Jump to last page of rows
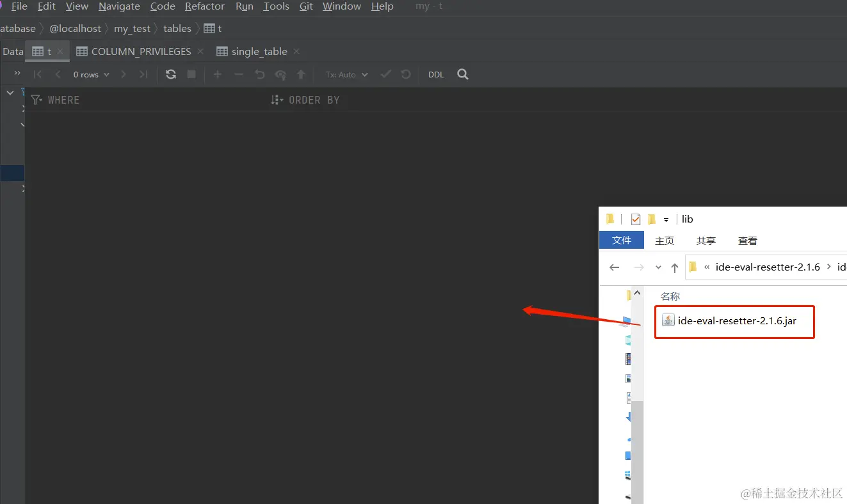This screenshot has width=847, height=504. tap(143, 74)
